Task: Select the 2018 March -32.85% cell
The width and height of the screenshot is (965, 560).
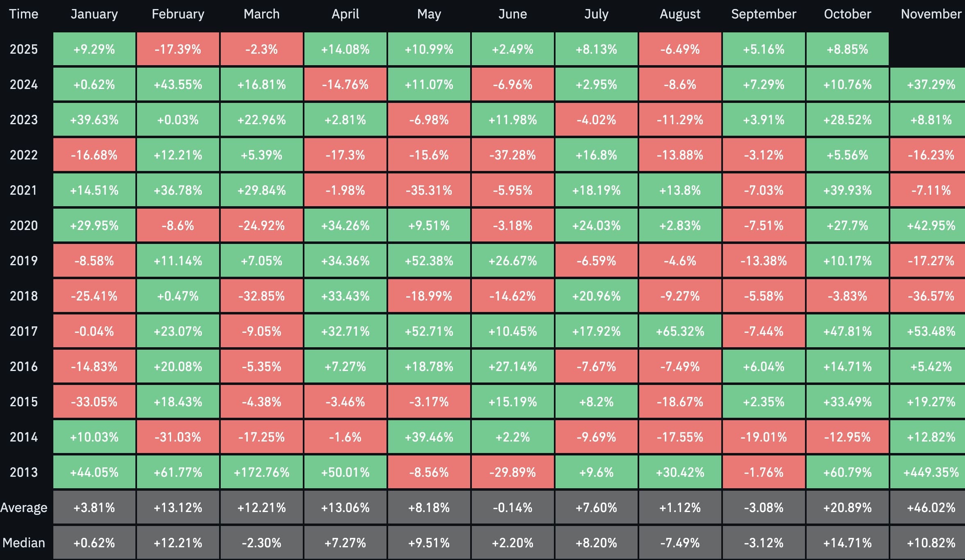Action: (261, 296)
